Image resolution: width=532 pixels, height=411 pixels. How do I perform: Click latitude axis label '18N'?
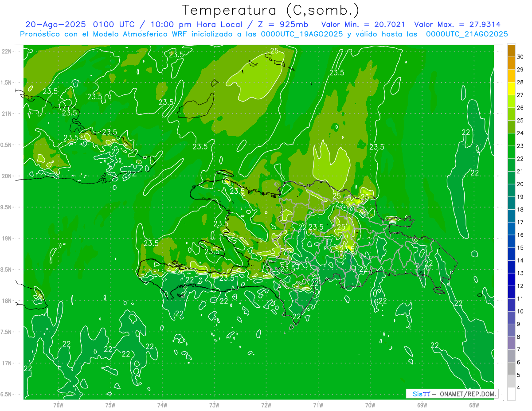7,301
